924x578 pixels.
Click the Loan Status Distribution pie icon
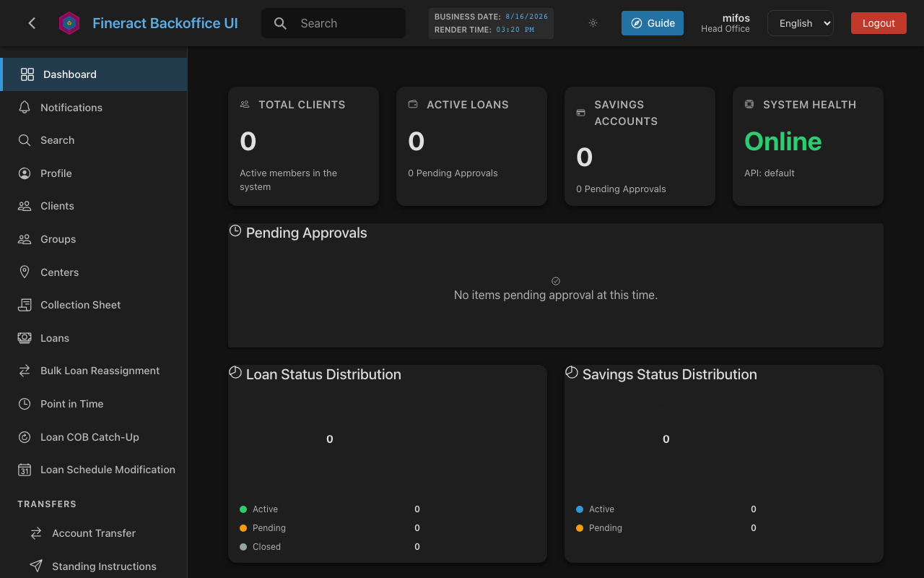tap(235, 372)
